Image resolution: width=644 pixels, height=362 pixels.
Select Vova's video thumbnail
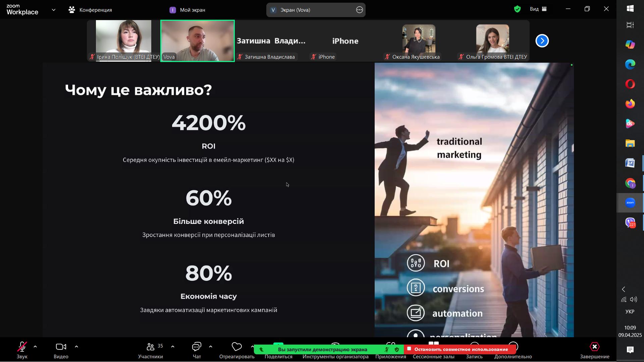pos(198,41)
